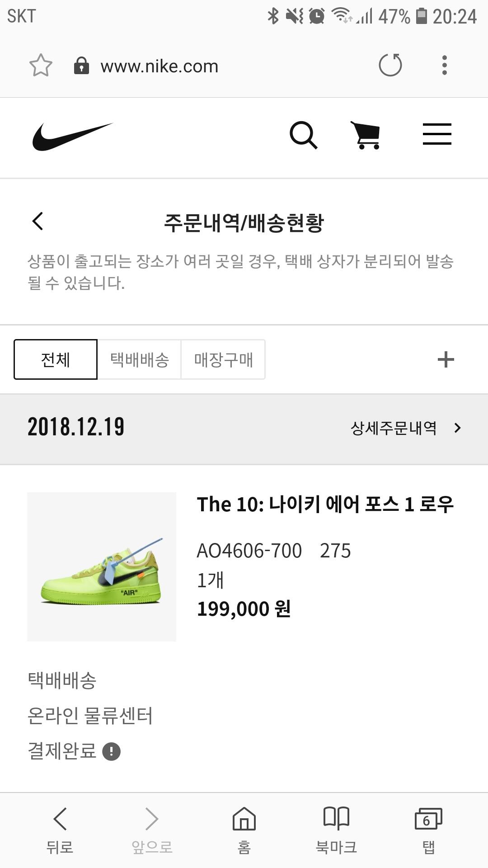Open the hamburger navigation menu
488x868 pixels.
pos(437,134)
